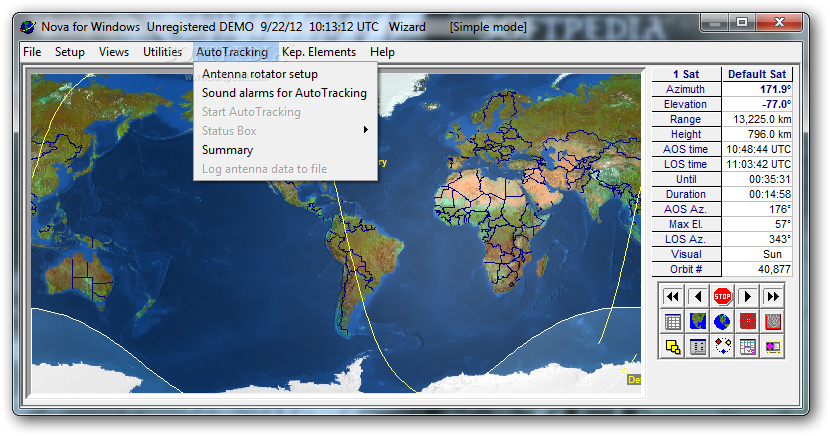Open the Views menu

(113, 52)
